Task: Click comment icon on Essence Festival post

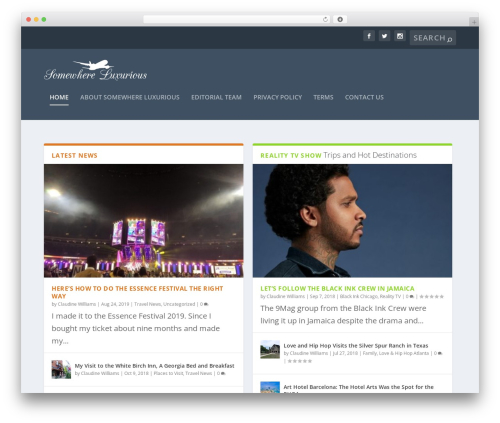Action: (x=206, y=304)
